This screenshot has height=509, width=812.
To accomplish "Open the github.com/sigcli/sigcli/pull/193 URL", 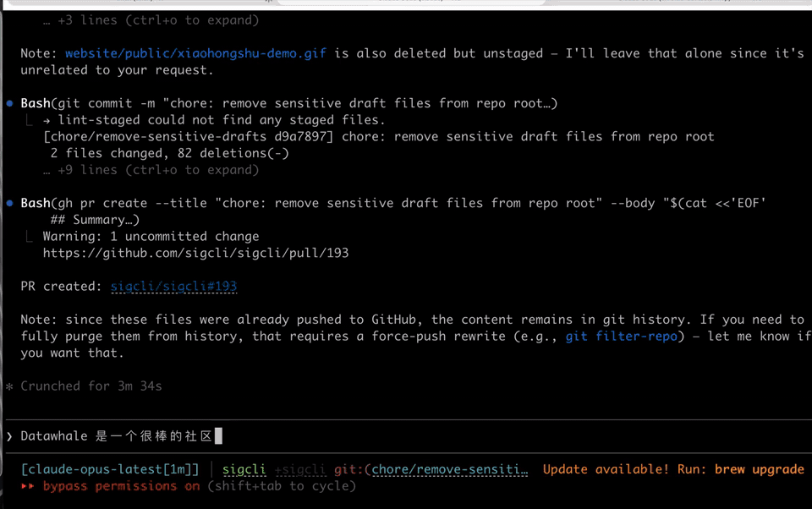I will point(195,253).
